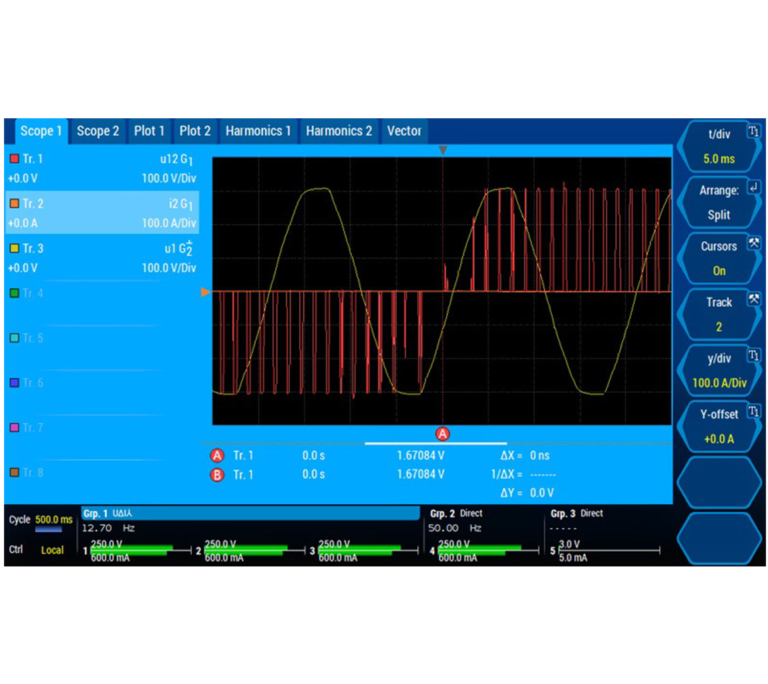Image resolution: width=768 pixels, height=684 pixels.
Task: Open the Plot 2 tab
Action: (194, 131)
